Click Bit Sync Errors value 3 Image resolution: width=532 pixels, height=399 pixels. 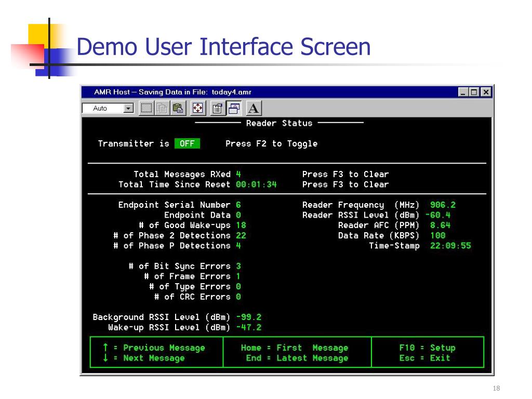click(238, 266)
